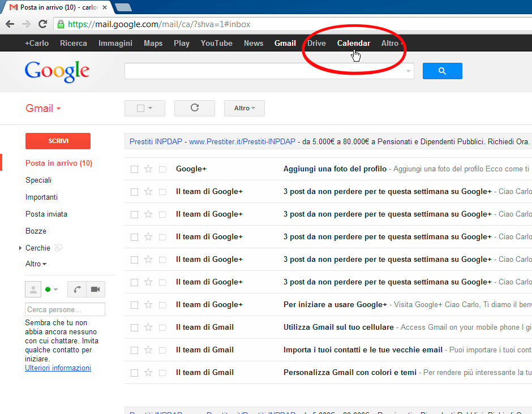Open the Posta inviata folder
The image size is (532, 414).
pos(46,214)
